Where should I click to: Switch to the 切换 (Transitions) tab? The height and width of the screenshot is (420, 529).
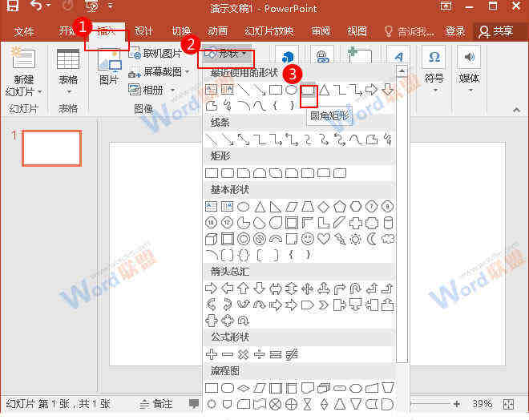click(x=181, y=31)
